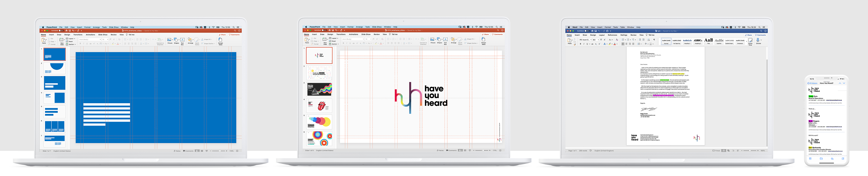
Task: Click Spotlight search icon in Word's menu bar
Action: pyautogui.click(x=760, y=27)
